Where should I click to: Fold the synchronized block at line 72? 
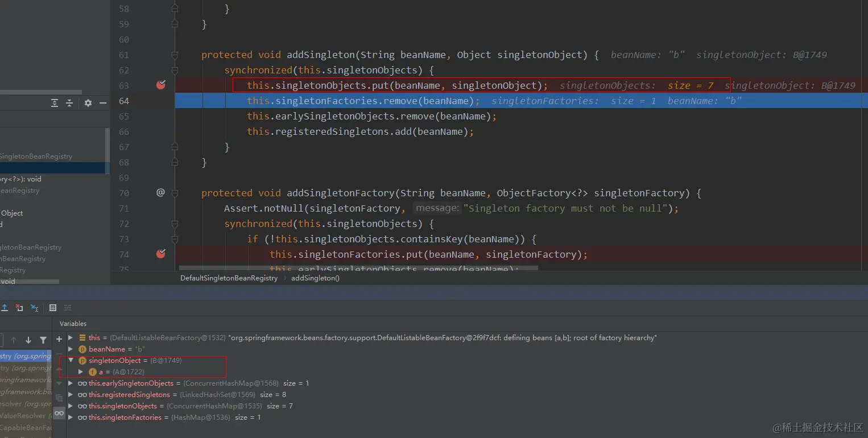(x=175, y=224)
